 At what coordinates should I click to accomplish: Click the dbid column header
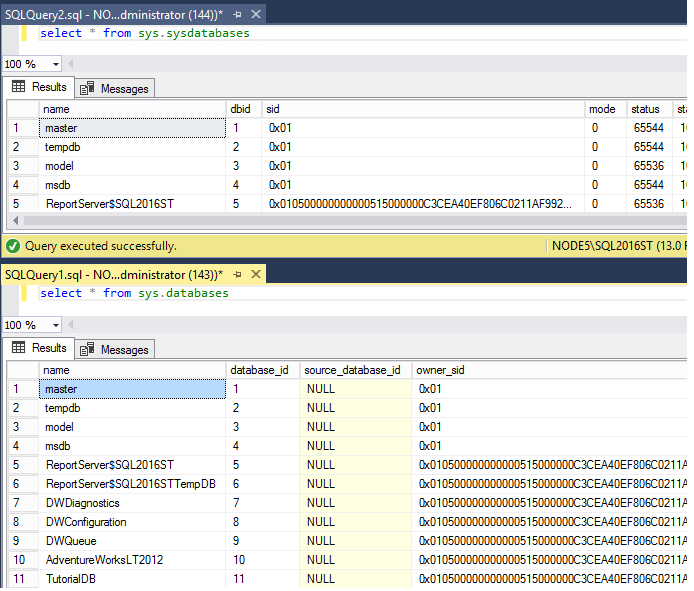click(243, 109)
